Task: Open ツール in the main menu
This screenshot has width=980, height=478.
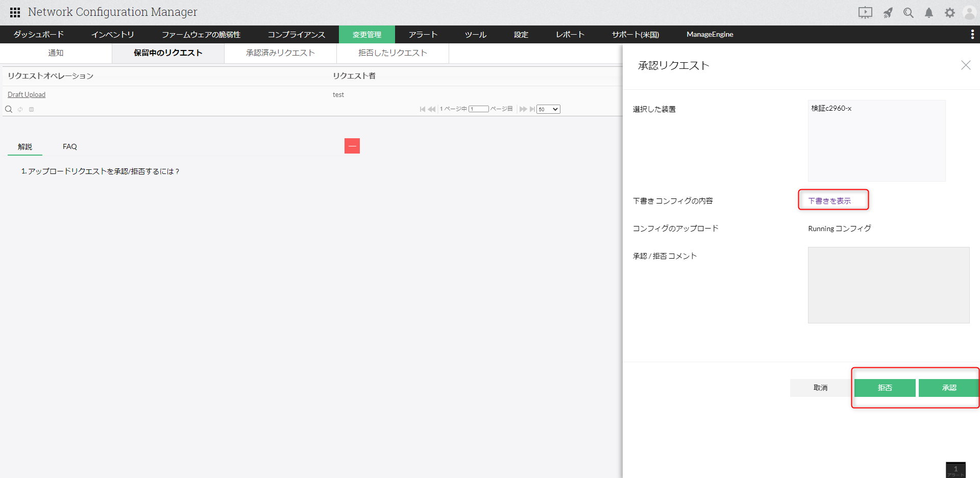Action: click(x=476, y=34)
